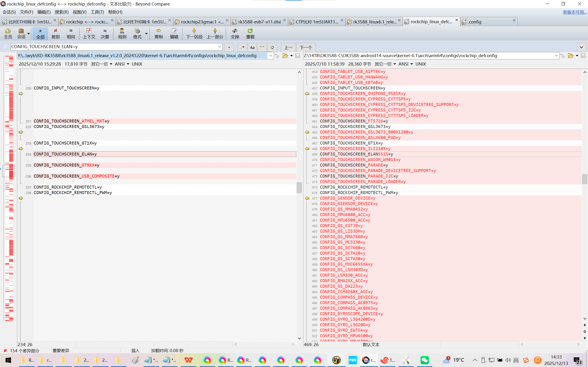588x367 pixels.
Task: Toggle match case (Aa) search option
Action: tap(252, 47)
